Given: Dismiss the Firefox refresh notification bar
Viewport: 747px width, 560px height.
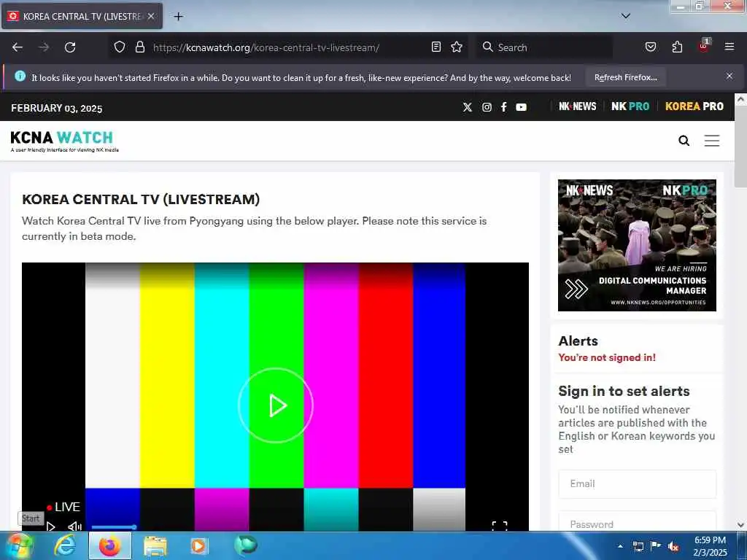Looking at the screenshot, I should (729, 76).
